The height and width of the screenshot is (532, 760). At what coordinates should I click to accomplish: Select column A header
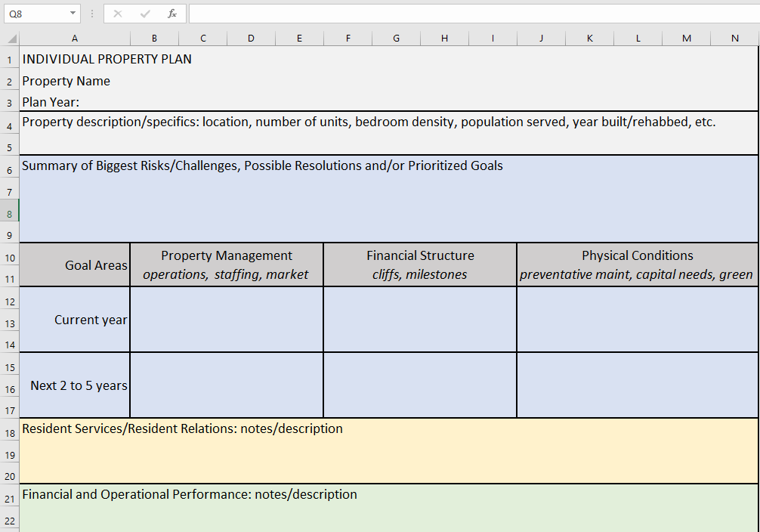tap(75, 37)
